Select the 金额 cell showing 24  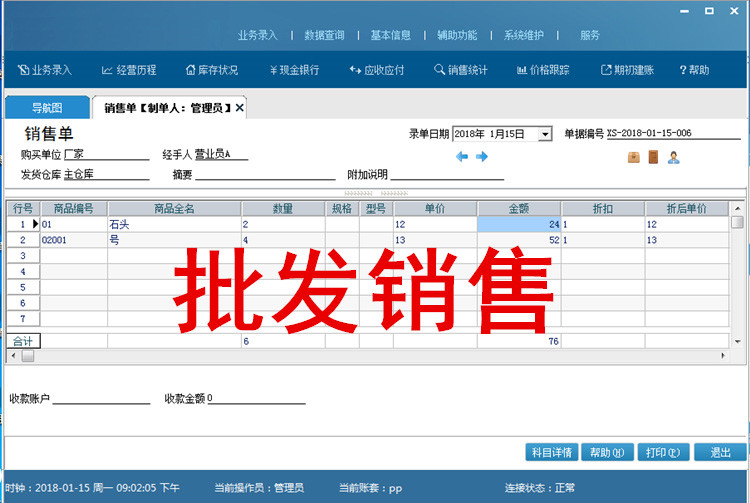[518, 224]
